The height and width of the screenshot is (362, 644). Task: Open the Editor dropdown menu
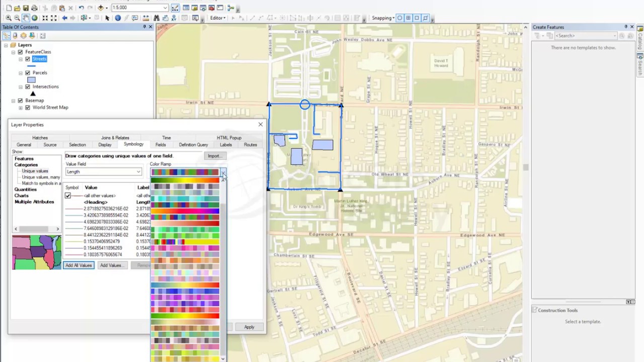[217, 18]
